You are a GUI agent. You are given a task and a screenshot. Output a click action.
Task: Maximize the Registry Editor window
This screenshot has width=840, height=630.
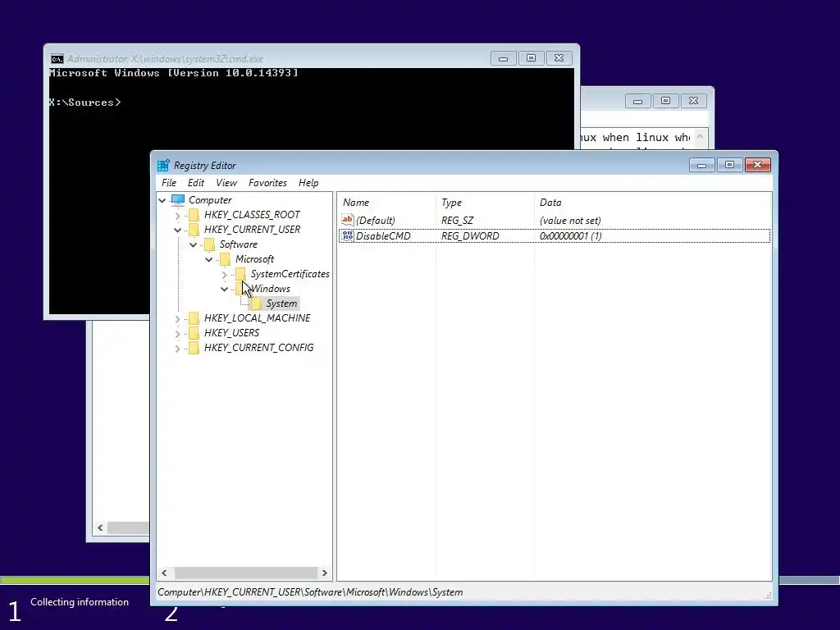click(x=729, y=165)
